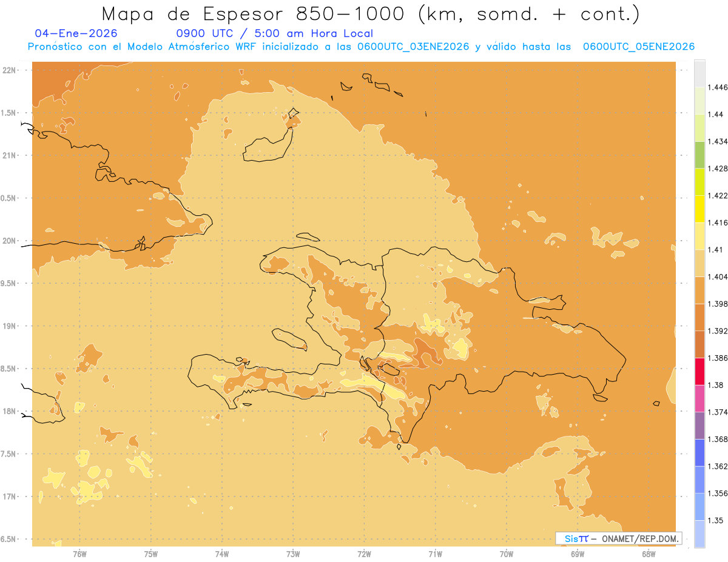Click the blue legend swatch between 1.362 and 1.368
728x562 pixels.
(699, 453)
